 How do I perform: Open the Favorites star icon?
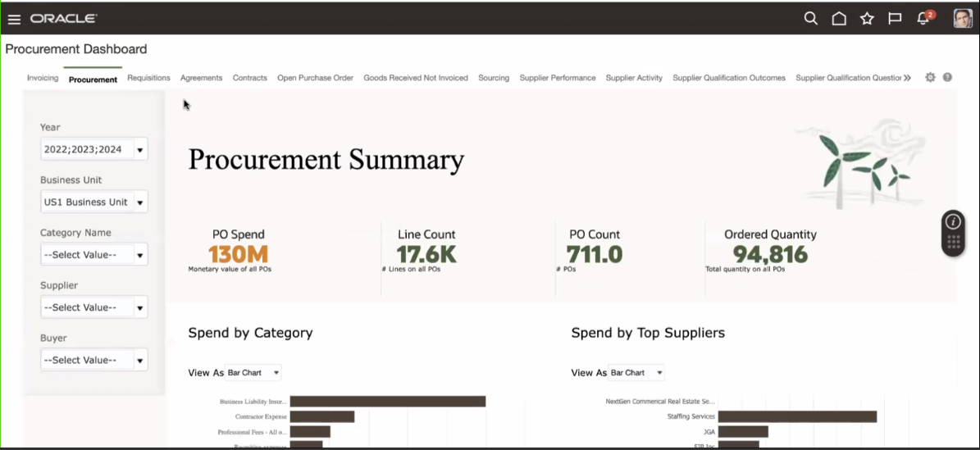click(x=867, y=19)
